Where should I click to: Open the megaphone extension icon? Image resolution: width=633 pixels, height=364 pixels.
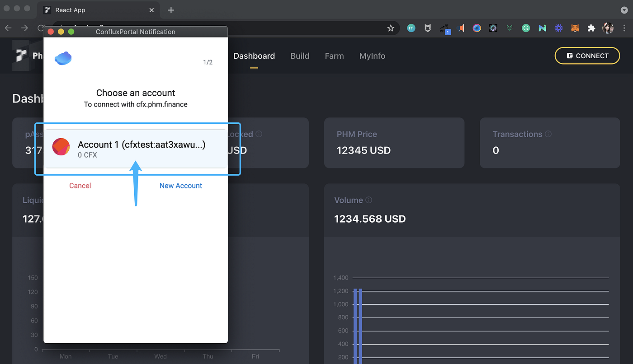click(461, 28)
